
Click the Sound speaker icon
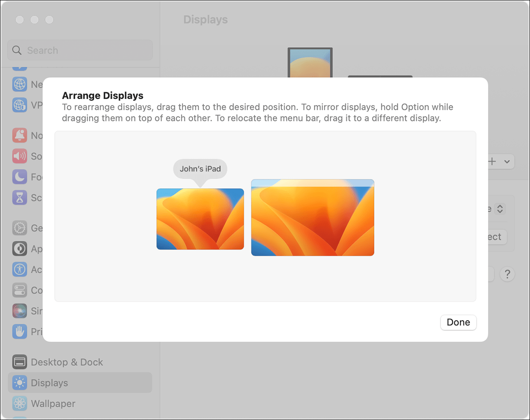(x=19, y=156)
